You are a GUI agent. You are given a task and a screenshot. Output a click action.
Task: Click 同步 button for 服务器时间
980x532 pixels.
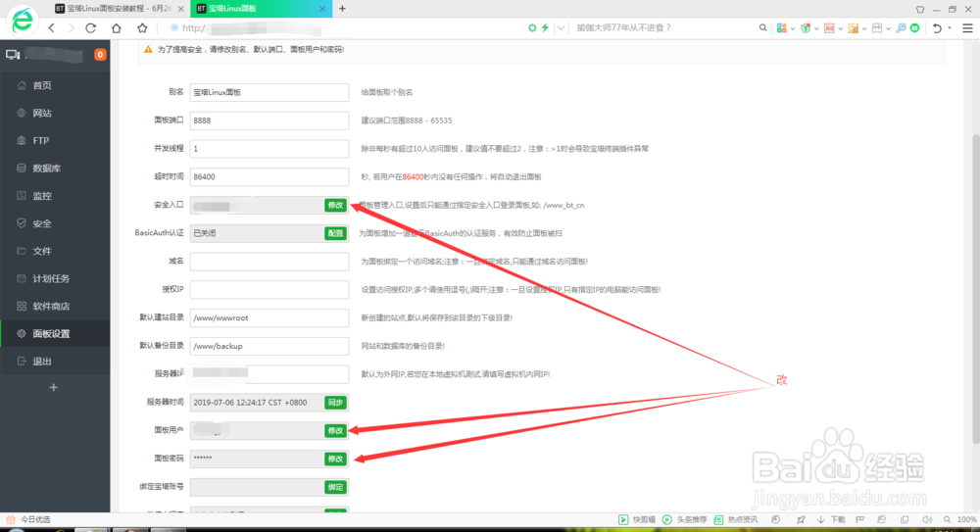coord(335,403)
